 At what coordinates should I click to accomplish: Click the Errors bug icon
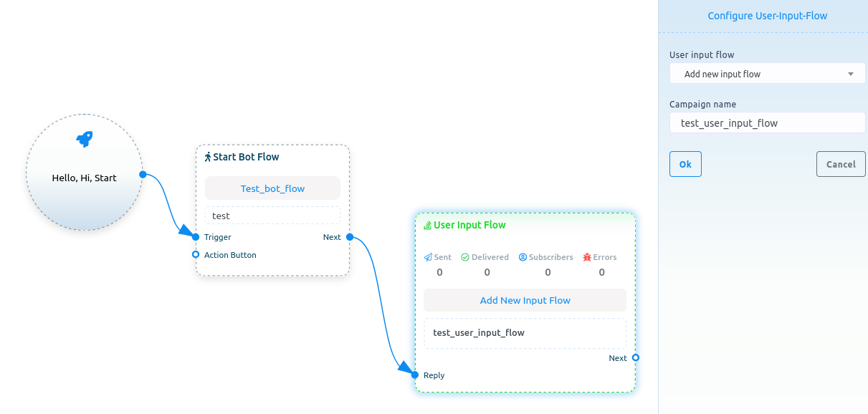586,257
